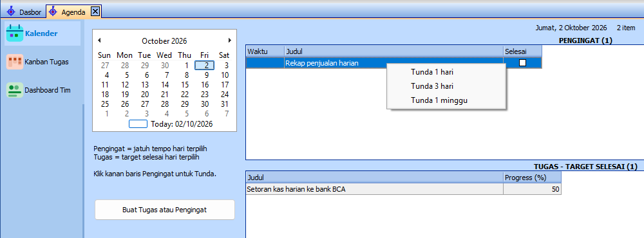Viewport: 644px width, 238px height.
Task: Go to previous month in calendar
Action: point(99,41)
